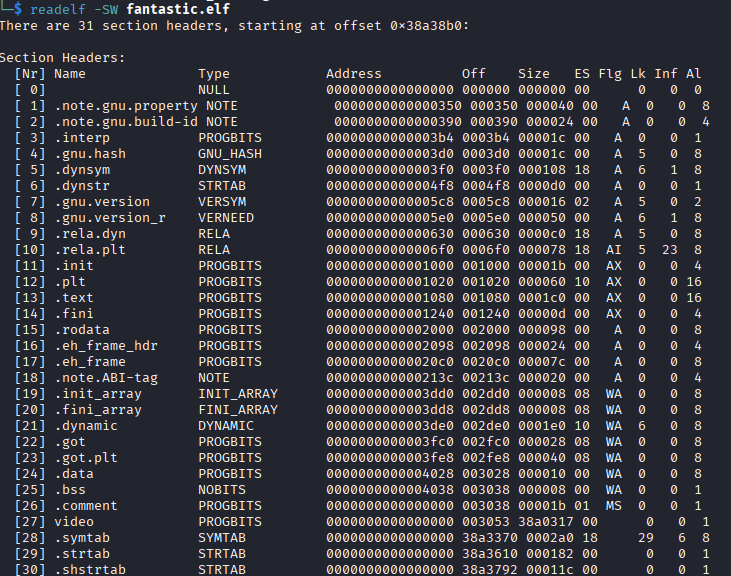Click the INIT_ARRAY type entry

[238, 394]
